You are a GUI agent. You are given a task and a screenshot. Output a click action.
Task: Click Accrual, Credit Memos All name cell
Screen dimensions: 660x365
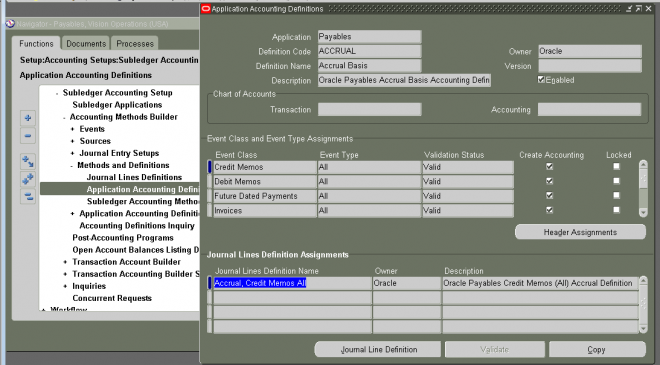293,283
